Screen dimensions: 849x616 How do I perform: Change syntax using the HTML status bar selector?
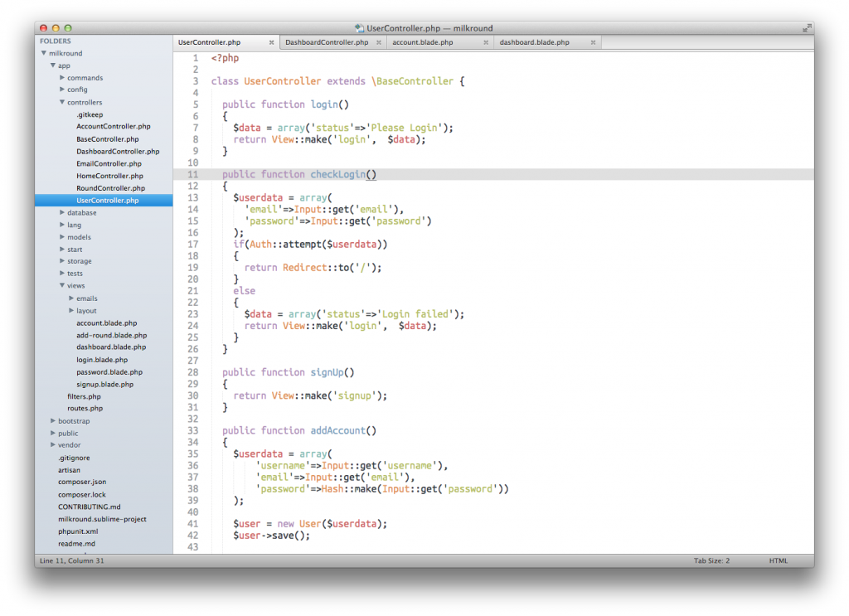click(778, 560)
